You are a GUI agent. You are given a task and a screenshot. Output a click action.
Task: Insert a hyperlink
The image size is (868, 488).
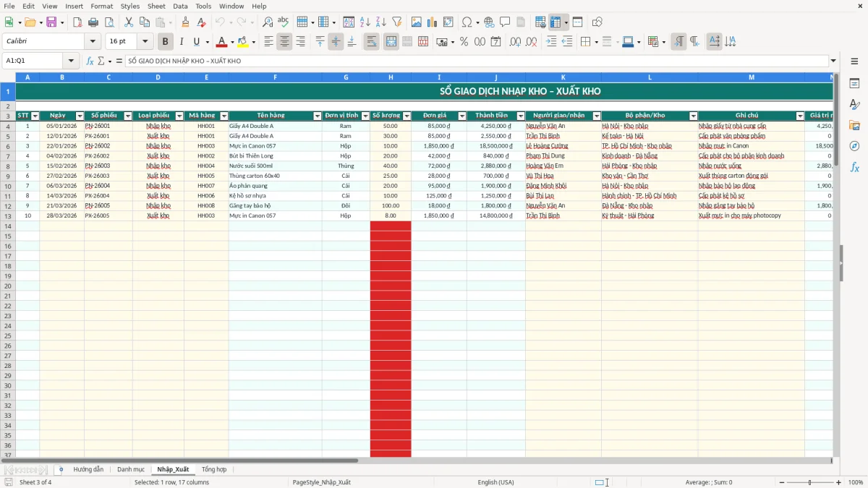[x=489, y=22]
